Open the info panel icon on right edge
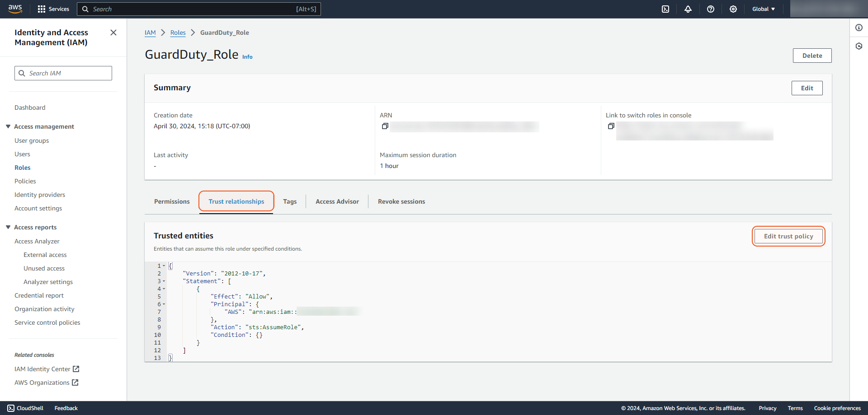Image resolution: width=868 pixels, height=415 pixels. pyautogui.click(x=859, y=28)
